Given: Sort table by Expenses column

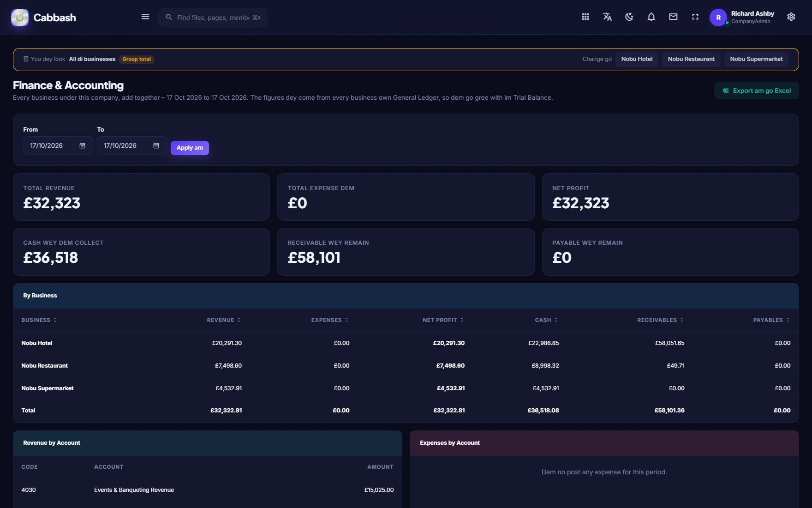Looking at the screenshot, I should [330, 320].
